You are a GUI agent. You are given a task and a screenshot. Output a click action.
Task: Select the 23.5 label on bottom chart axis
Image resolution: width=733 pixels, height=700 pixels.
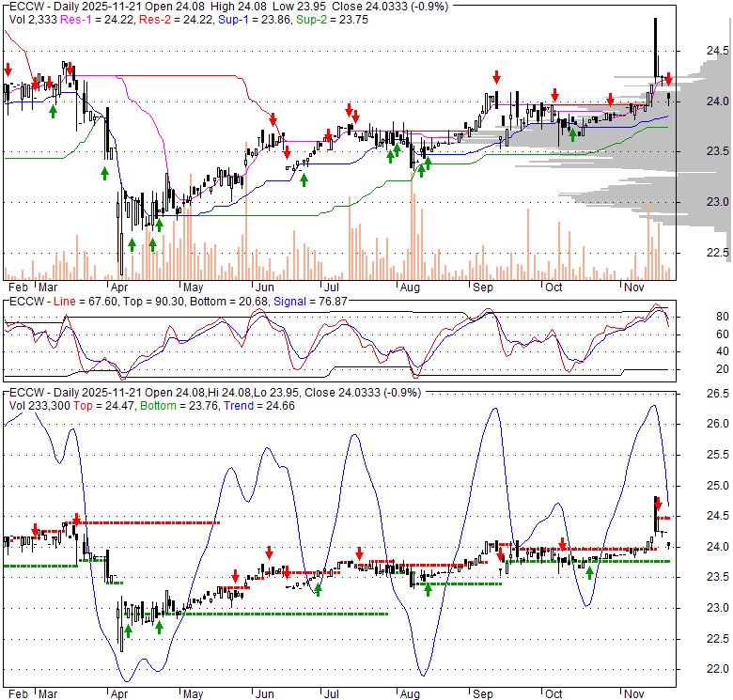717,577
